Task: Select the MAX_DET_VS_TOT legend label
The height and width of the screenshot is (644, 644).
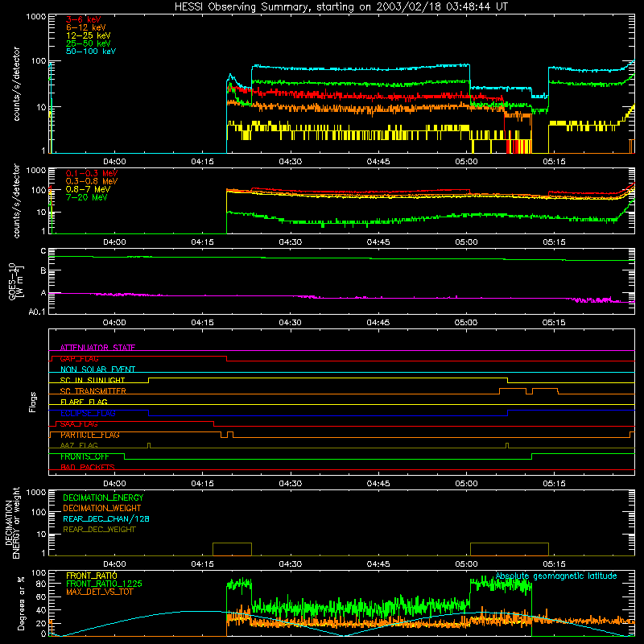Action: click(100, 592)
